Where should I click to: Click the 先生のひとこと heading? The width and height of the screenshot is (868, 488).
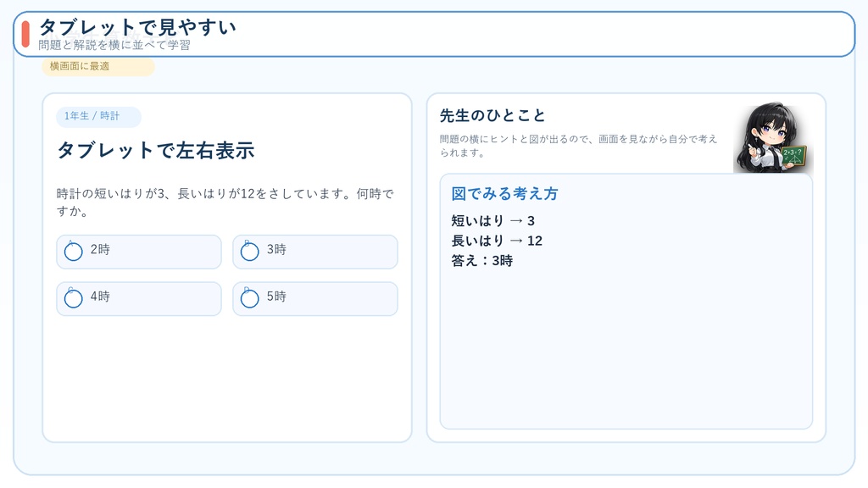point(492,115)
